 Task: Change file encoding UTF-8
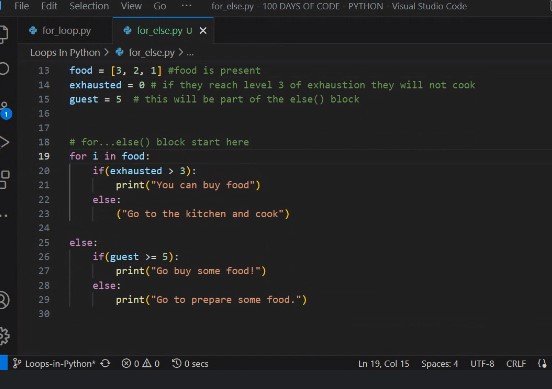[482, 364]
